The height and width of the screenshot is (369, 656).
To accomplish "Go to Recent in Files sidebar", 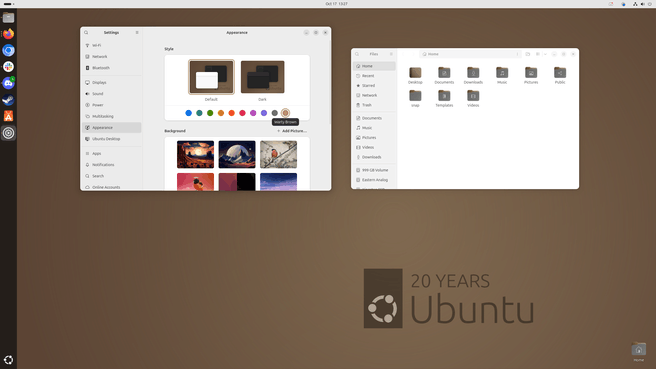I will [x=374, y=76].
